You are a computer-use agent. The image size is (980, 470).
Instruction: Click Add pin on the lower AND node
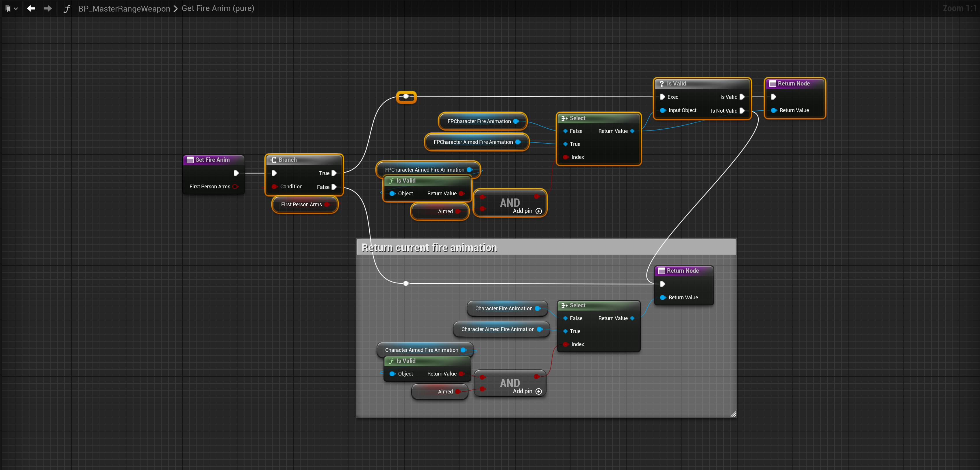(x=538, y=391)
